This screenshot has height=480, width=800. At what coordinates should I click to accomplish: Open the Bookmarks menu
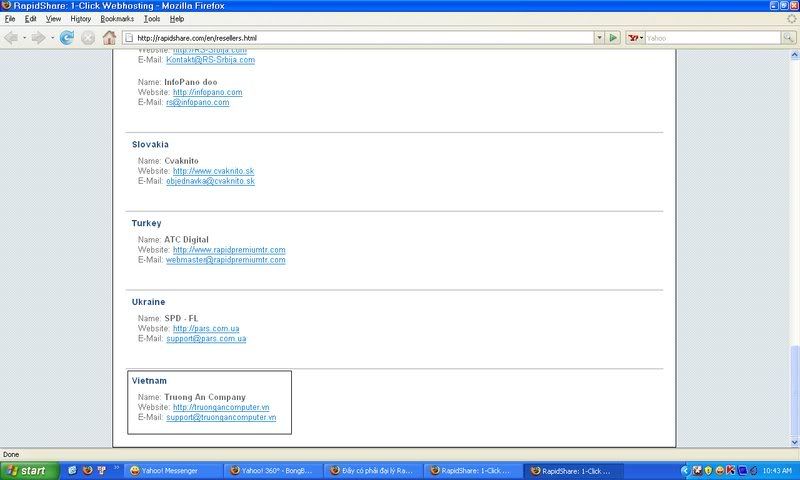(117, 19)
